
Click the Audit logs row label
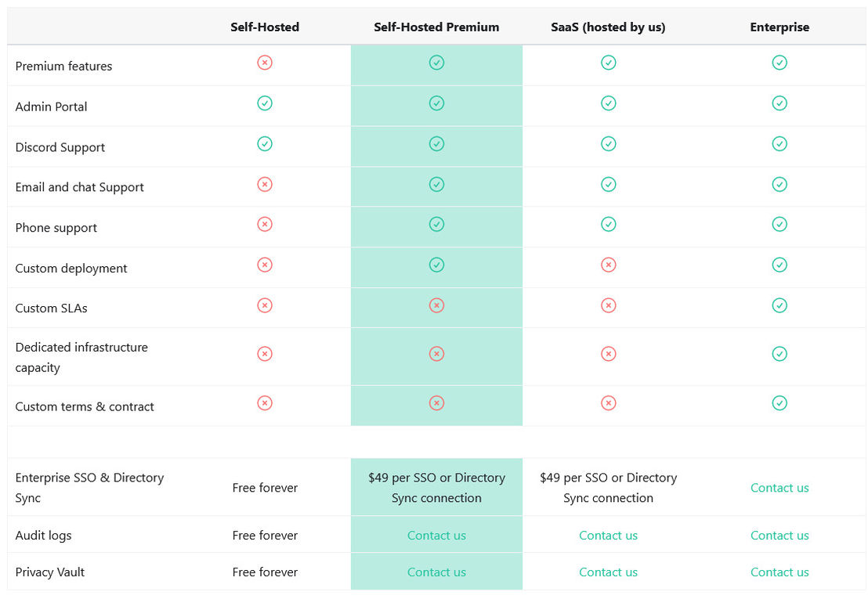pos(43,536)
